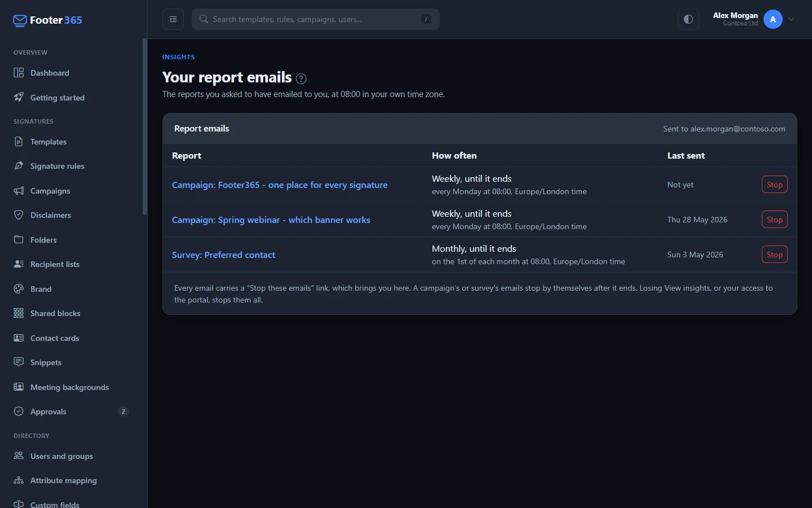The width and height of the screenshot is (812, 508).
Task: Click the Alex Morgan avatar circle
Action: pyautogui.click(x=773, y=19)
